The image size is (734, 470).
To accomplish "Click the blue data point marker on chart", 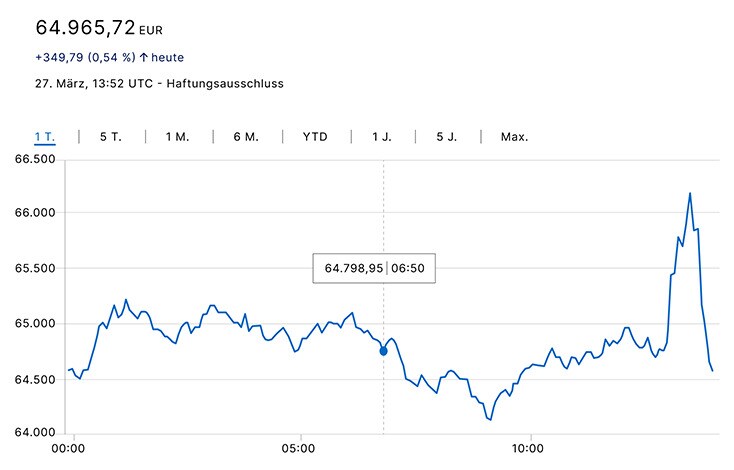I will [384, 351].
